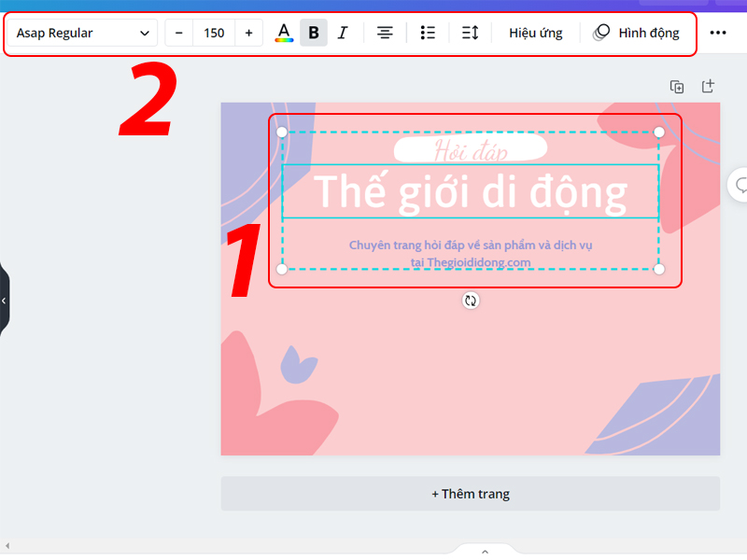The height and width of the screenshot is (560, 747).
Task: Click the font size field showing 150
Action: [214, 33]
